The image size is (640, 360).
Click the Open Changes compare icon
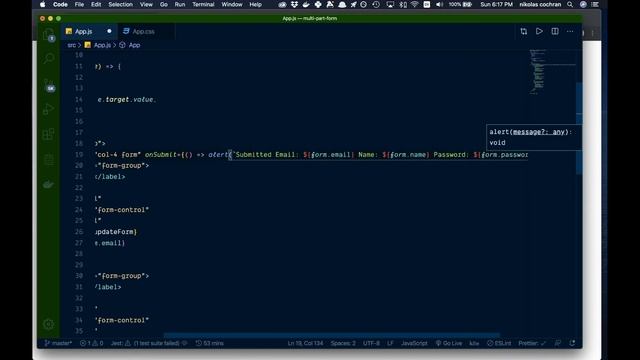524,31
